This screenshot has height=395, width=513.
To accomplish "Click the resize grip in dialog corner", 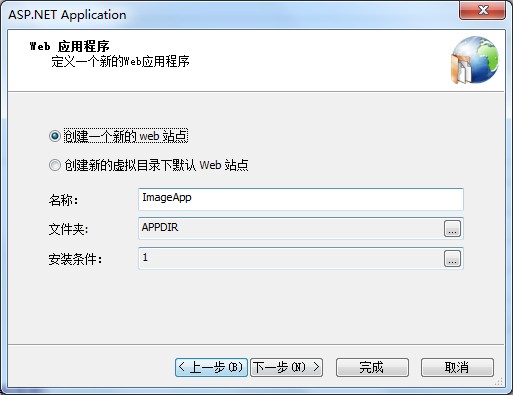I will 499,381.
